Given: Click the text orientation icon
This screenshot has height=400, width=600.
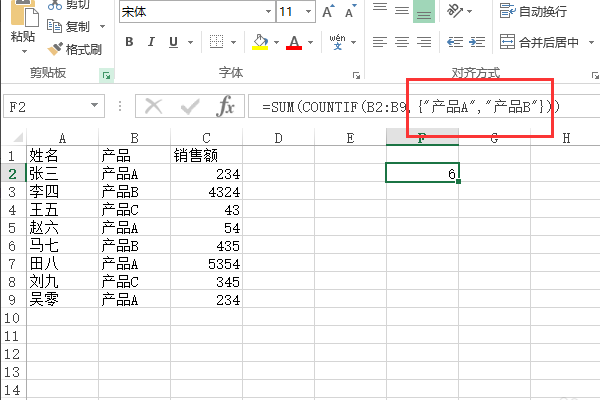Looking at the screenshot, I should tap(455, 11).
